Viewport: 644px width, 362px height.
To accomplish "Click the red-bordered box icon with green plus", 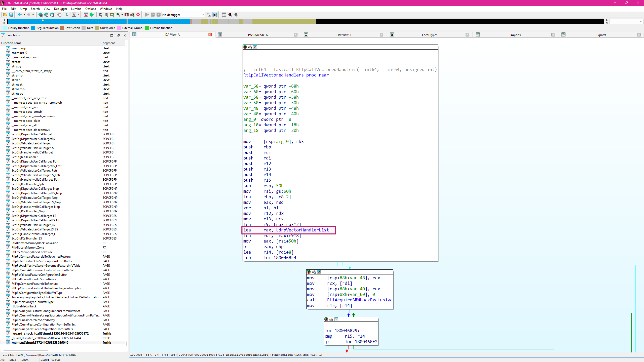I will pos(127,15).
